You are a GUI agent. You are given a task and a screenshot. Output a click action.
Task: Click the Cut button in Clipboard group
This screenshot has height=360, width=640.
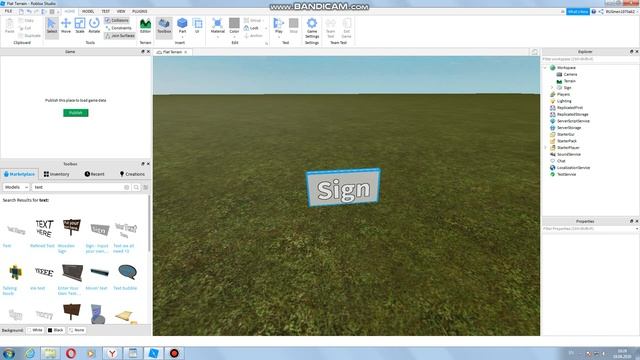25,28
